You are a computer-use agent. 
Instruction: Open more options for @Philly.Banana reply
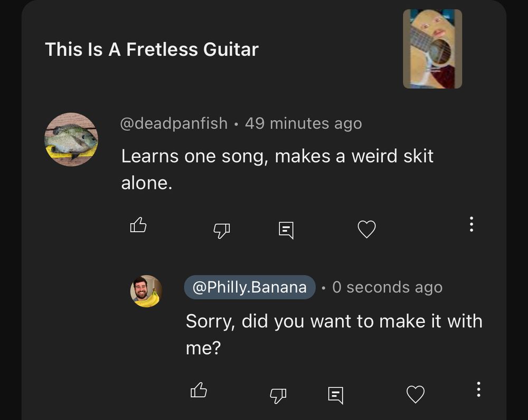coord(478,389)
